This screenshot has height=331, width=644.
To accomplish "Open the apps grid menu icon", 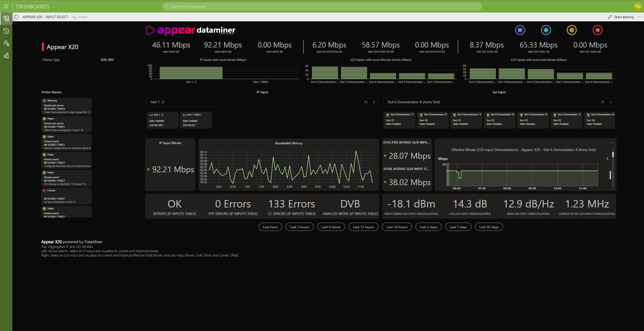I will [6, 6].
